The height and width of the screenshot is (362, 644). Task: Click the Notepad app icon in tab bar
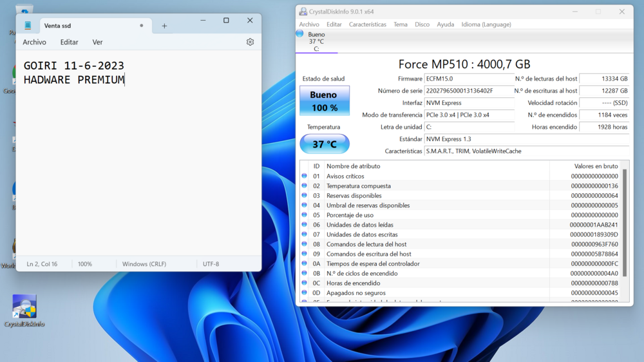pyautogui.click(x=28, y=26)
